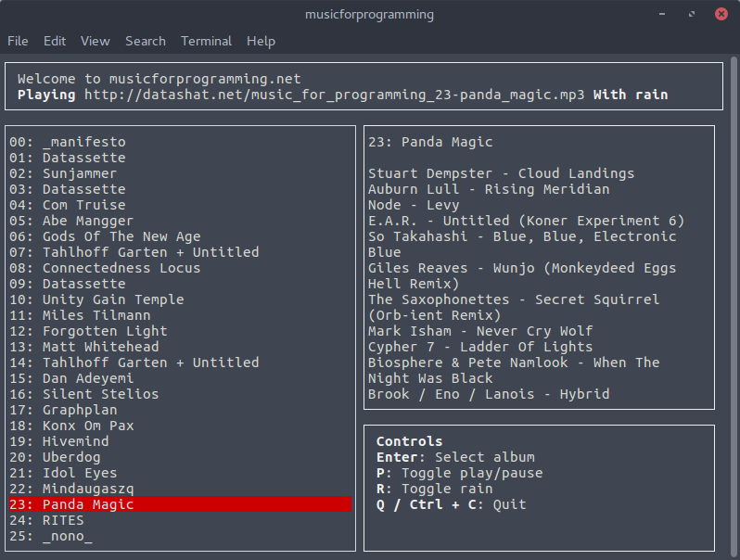Select '22: Mindaugaszq' row
Screen dimensions: 740x560
(180, 489)
